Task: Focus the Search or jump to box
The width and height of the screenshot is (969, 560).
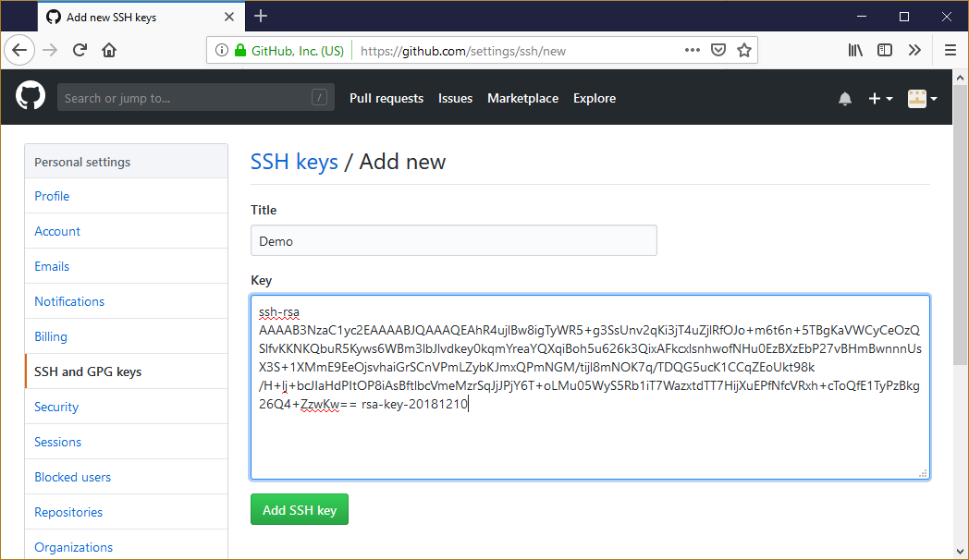Action: point(196,98)
